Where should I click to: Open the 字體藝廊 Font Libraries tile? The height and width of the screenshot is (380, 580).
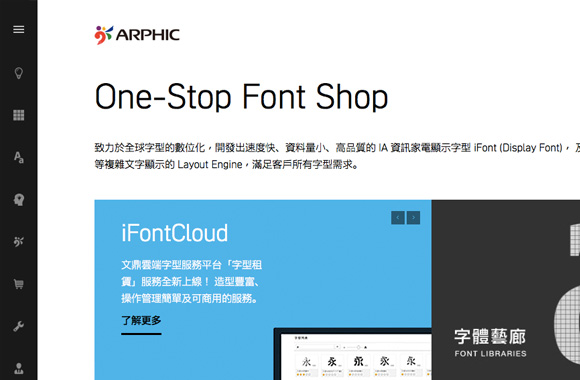coord(506,290)
